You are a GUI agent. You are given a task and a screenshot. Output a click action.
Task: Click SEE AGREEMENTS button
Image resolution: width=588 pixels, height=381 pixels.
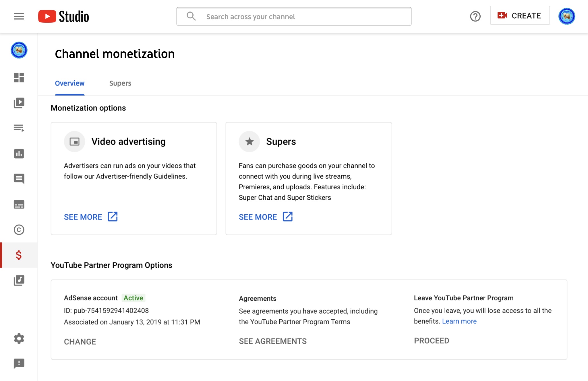tap(273, 341)
